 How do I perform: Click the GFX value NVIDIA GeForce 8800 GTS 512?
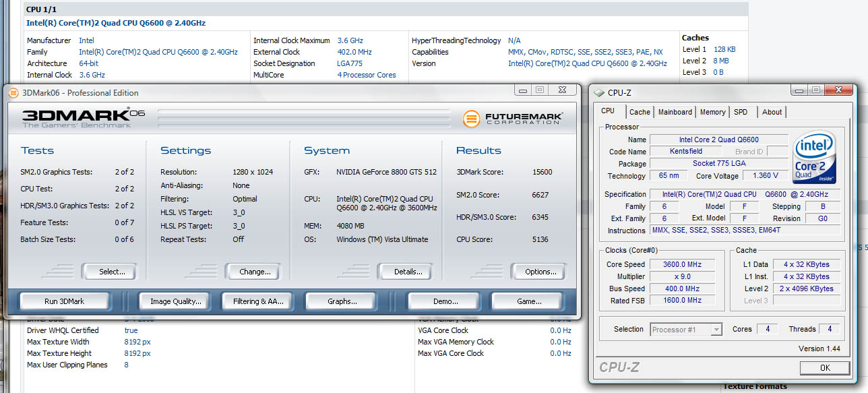386,172
